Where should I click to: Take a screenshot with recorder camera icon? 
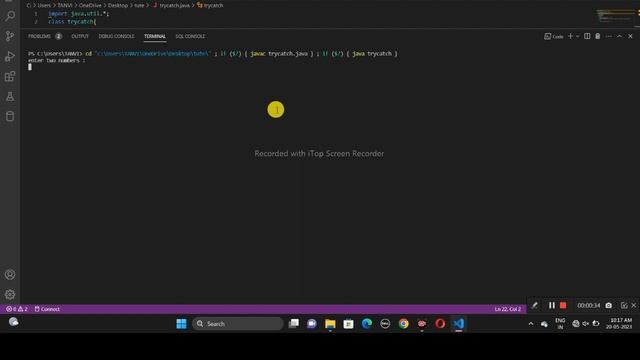pos(609,305)
